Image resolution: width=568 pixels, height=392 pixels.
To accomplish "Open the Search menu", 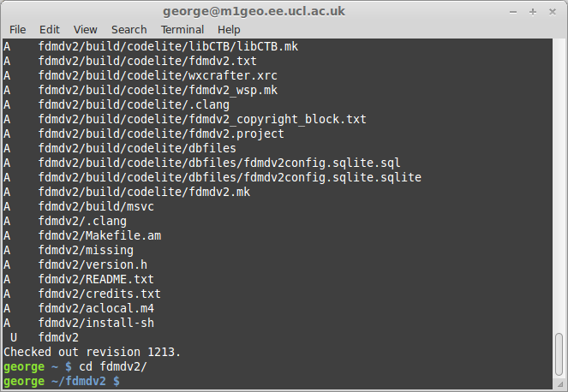I will [129, 29].
